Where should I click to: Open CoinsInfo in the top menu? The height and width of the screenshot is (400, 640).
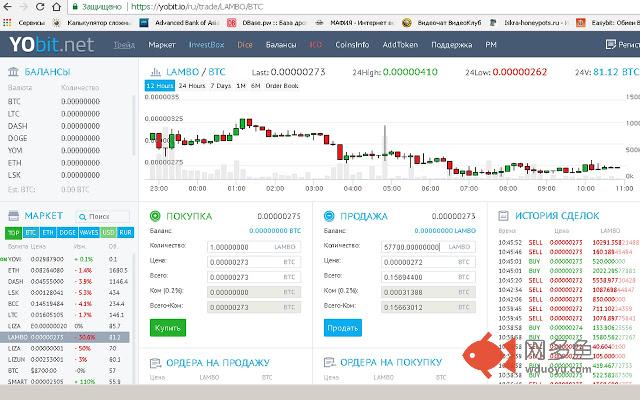click(x=352, y=45)
